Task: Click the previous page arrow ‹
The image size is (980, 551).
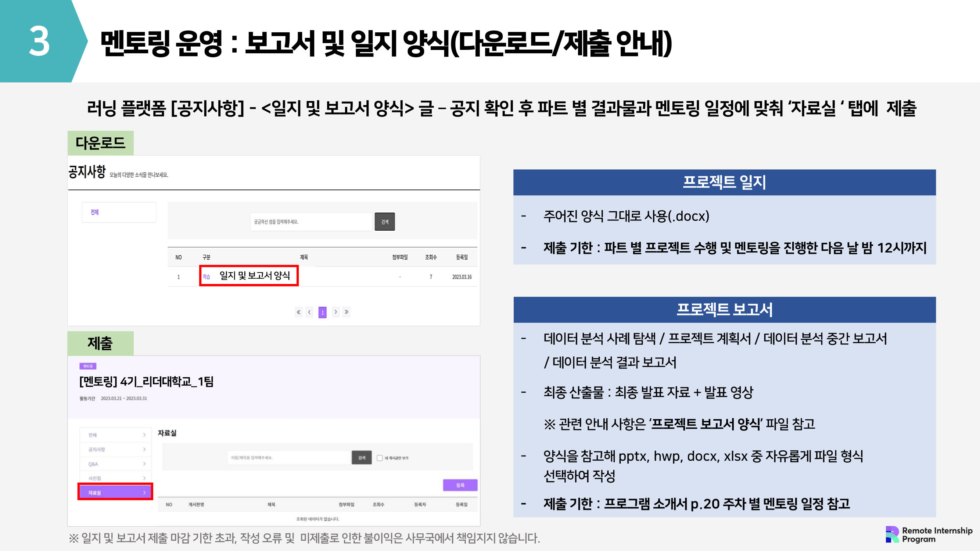Action: tap(310, 312)
